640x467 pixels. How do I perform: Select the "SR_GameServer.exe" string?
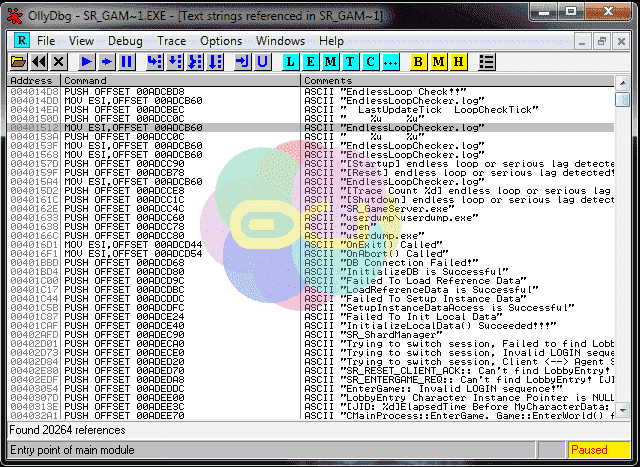tap(379, 209)
